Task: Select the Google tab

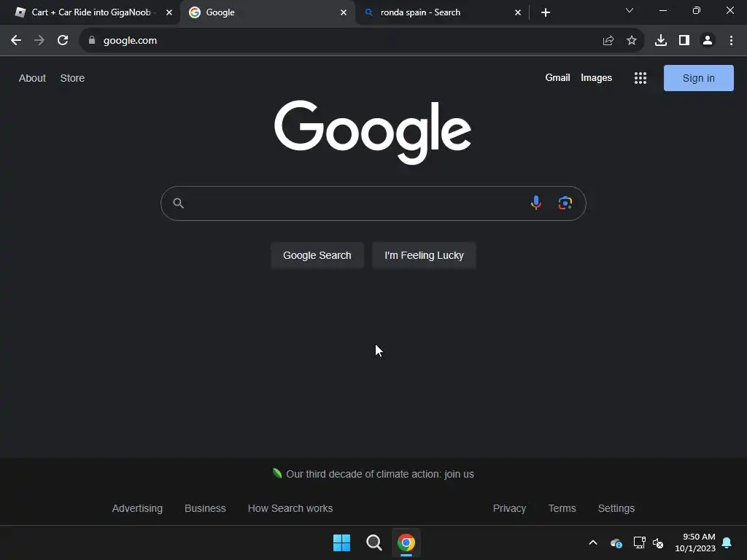Action: pos(267,12)
